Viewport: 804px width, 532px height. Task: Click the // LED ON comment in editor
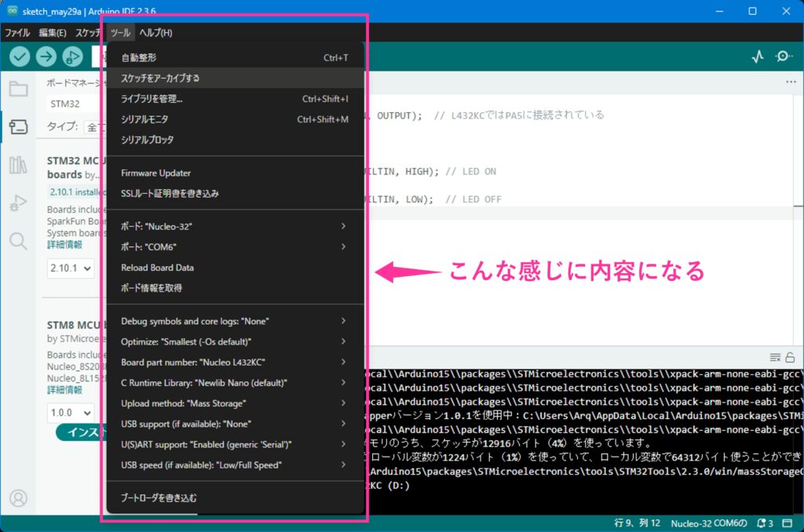tap(471, 171)
